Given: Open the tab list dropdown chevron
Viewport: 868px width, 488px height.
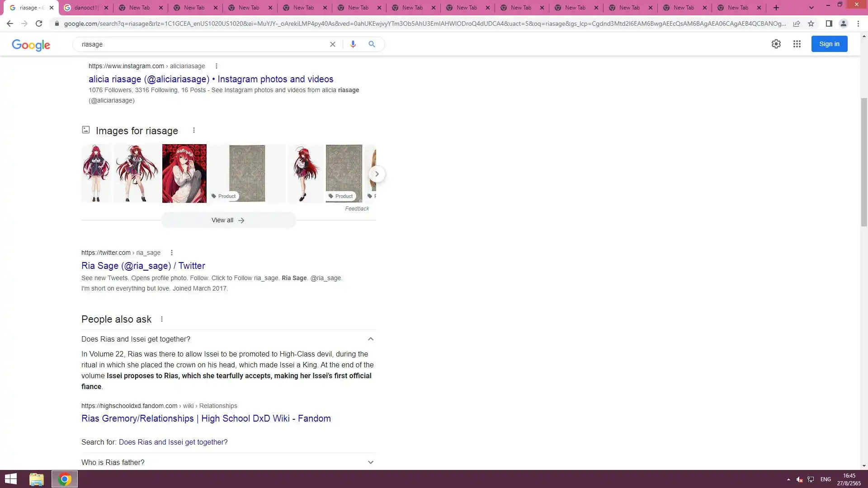Looking at the screenshot, I should click(x=811, y=8).
